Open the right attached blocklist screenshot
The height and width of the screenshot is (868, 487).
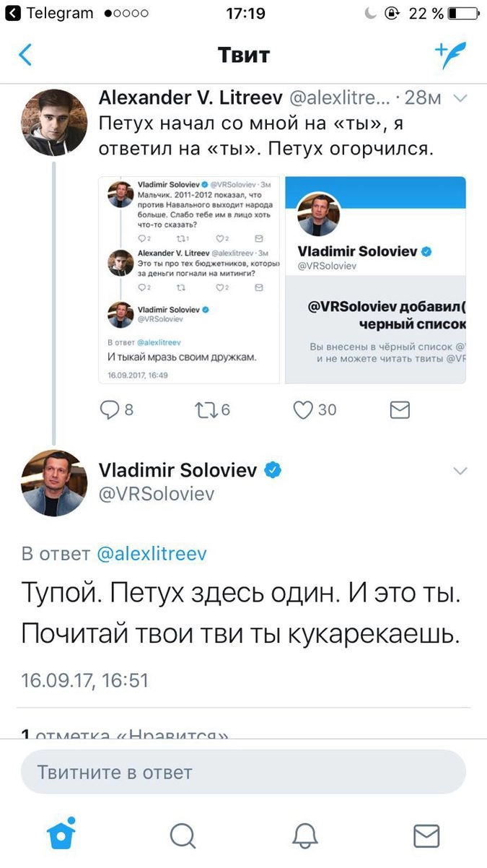[x=375, y=279]
